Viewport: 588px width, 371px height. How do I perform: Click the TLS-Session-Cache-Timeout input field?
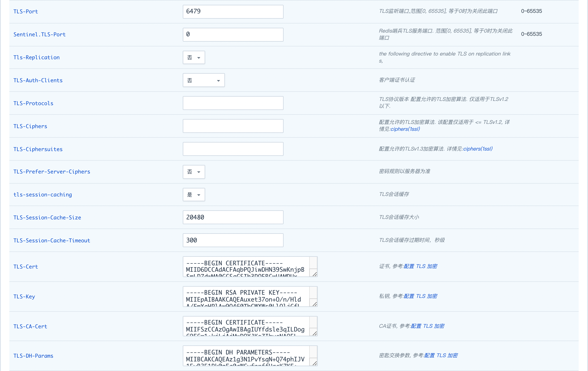coord(233,240)
